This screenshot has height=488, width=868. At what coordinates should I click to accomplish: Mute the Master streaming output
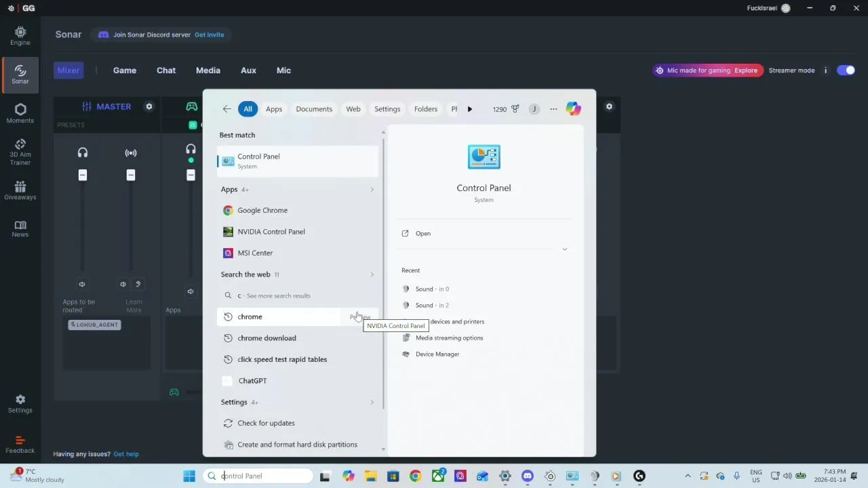(123, 285)
